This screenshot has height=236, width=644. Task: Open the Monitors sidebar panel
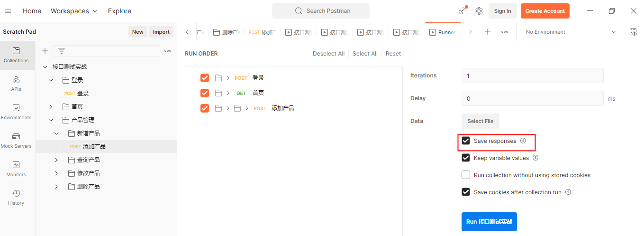coord(16,169)
